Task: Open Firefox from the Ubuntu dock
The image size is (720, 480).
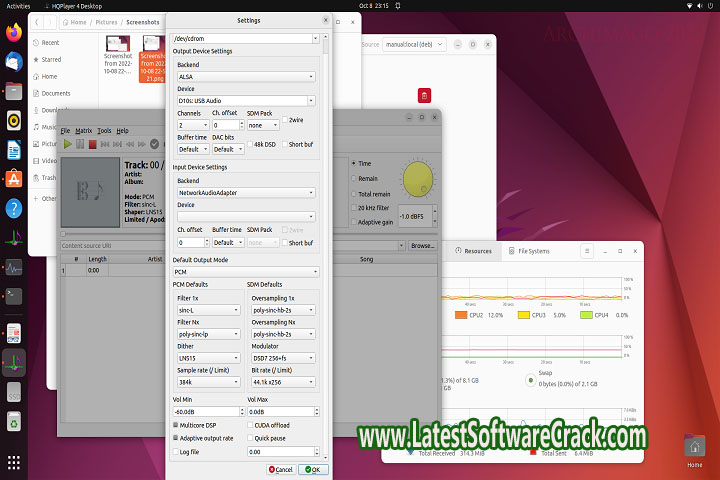Action: (14, 34)
